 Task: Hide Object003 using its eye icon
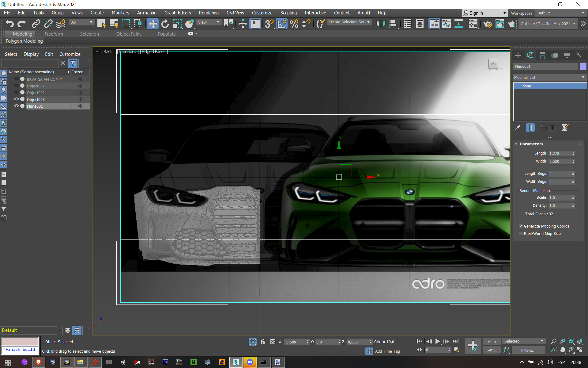tap(17, 99)
